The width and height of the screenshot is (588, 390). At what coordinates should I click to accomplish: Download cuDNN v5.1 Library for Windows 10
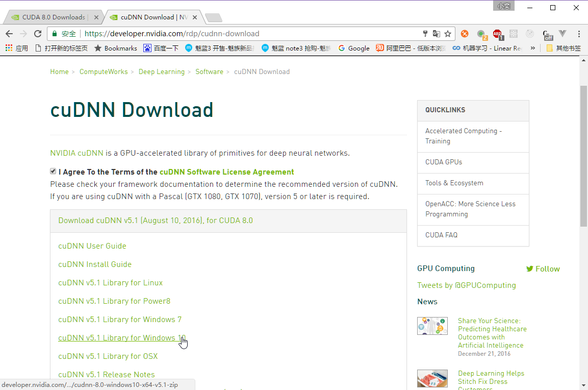click(122, 338)
